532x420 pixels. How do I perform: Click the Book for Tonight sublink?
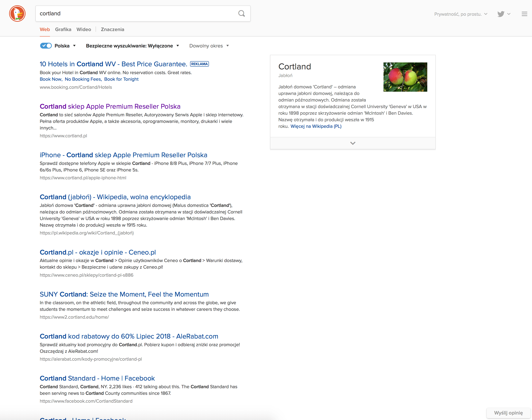point(121,79)
